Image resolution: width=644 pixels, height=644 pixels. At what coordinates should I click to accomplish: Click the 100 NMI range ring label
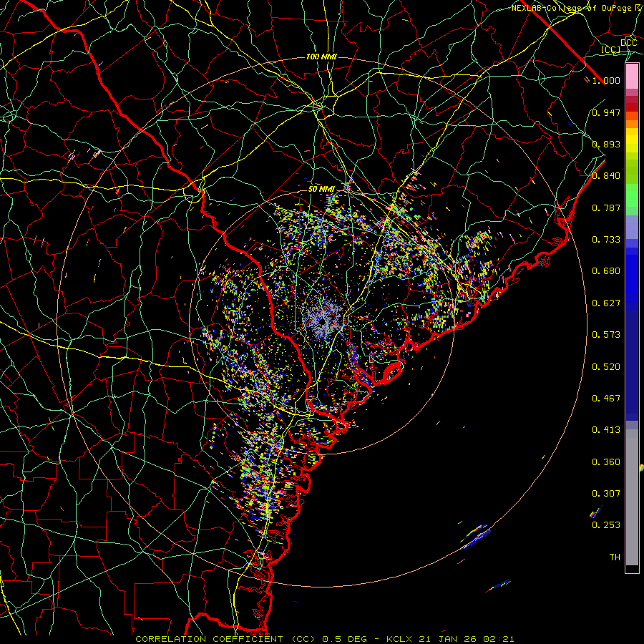click(x=321, y=57)
